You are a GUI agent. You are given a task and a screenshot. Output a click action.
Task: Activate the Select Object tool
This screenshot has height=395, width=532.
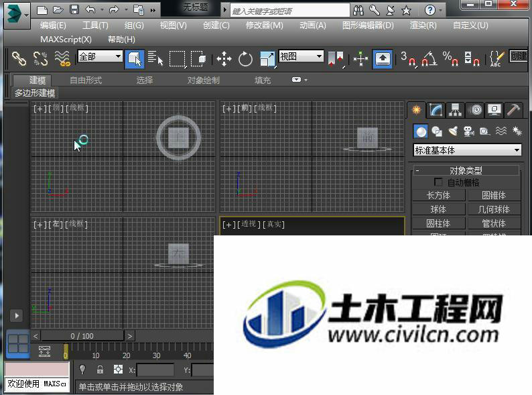pyautogui.click(x=135, y=59)
